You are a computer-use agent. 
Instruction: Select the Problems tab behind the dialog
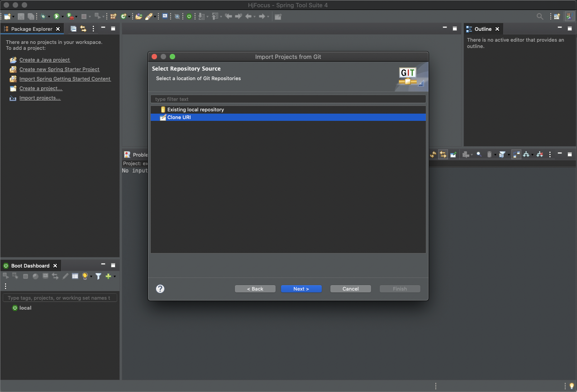pyautogui.click(x=136, y=155)
